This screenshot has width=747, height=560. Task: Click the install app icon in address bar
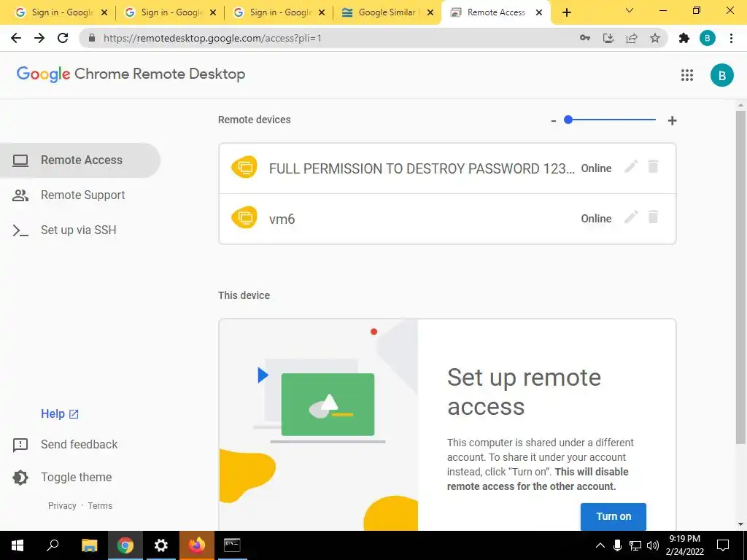(x=608, y=38)
